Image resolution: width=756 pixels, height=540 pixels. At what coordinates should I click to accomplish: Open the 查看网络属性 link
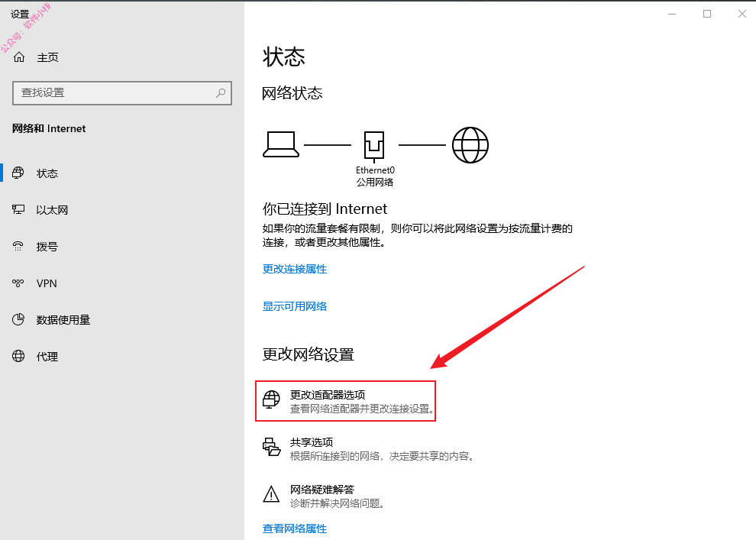pyautogui.click(x=295, y=529)
